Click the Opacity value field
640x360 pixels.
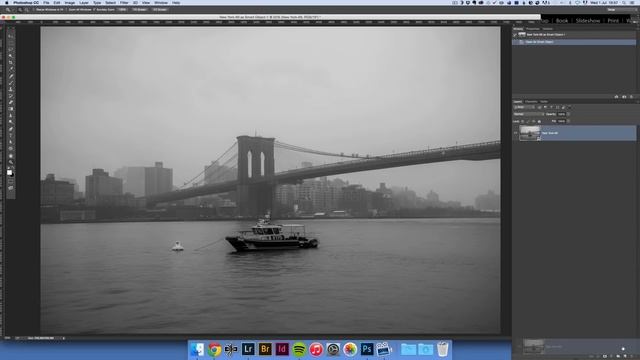(562, 114)
